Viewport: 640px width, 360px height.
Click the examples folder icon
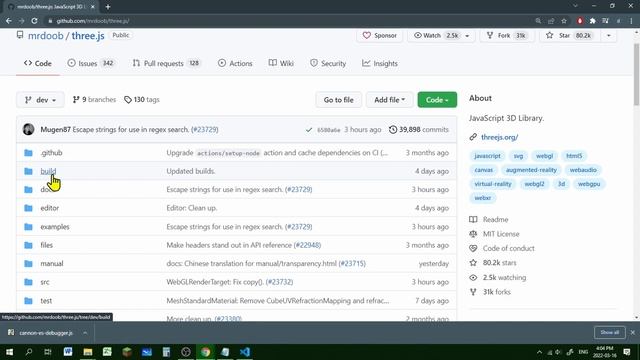point(28,227)
